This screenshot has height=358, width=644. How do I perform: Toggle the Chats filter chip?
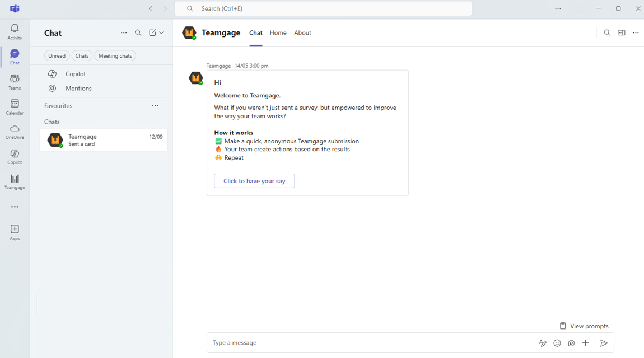[82, 56]
